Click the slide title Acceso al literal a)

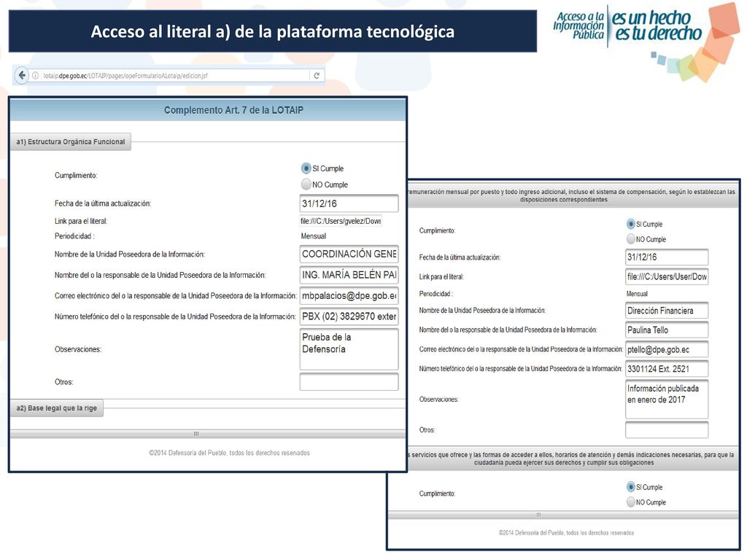(273, 31)
